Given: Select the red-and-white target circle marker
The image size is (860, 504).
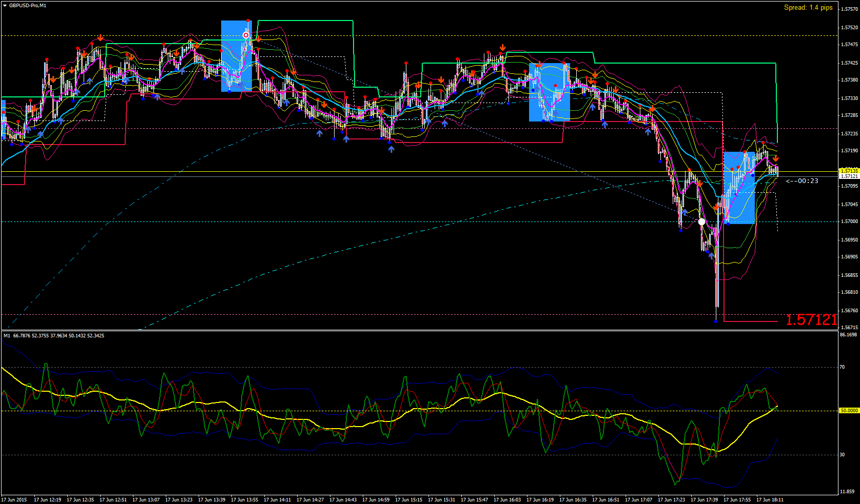Looking at the screenshot, I should pos(246,35).
